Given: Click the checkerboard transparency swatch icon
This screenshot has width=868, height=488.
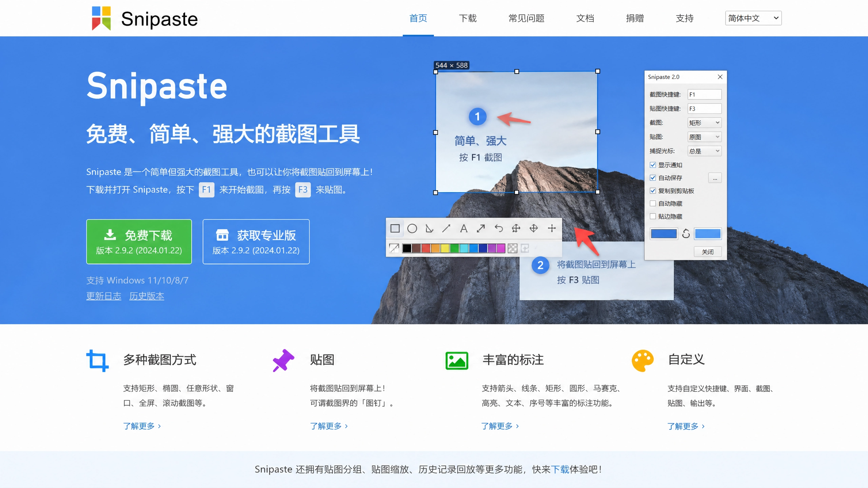Looking at the screenshot, I should [512, 248].
